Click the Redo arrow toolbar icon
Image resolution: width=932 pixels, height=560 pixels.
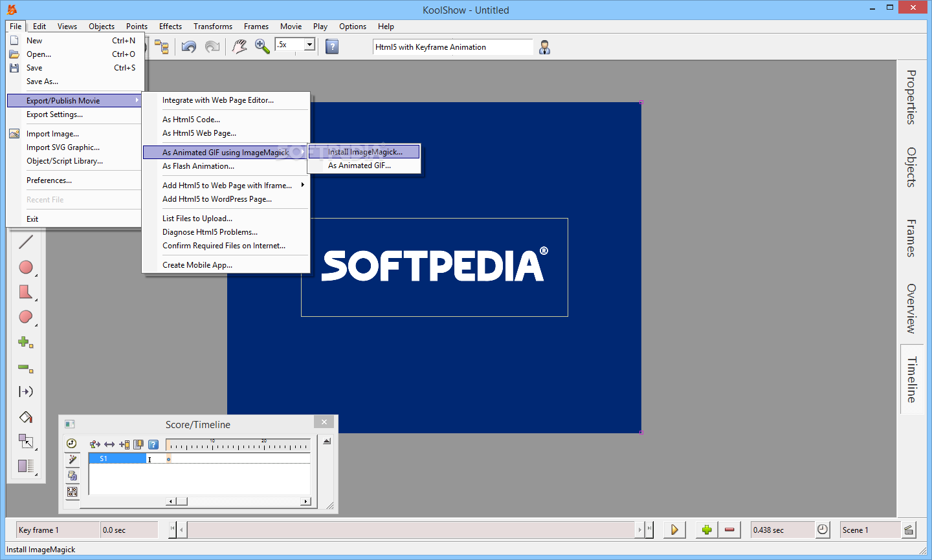pos(212,47)
